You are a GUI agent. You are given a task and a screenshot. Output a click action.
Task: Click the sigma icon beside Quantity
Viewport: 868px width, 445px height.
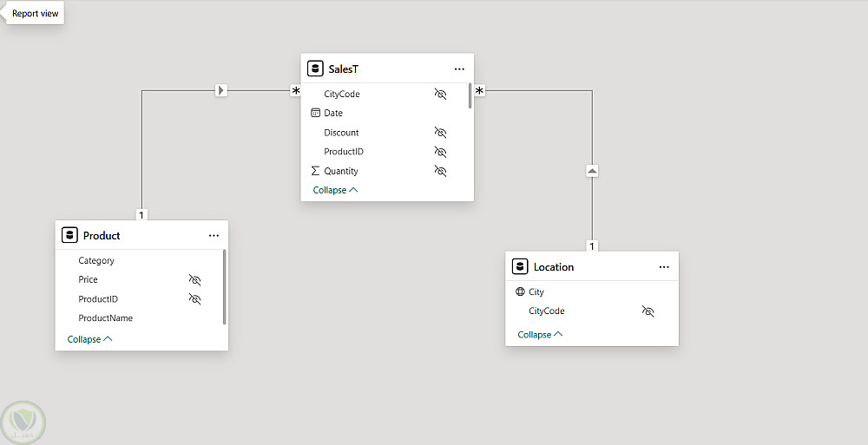point(315,171)
